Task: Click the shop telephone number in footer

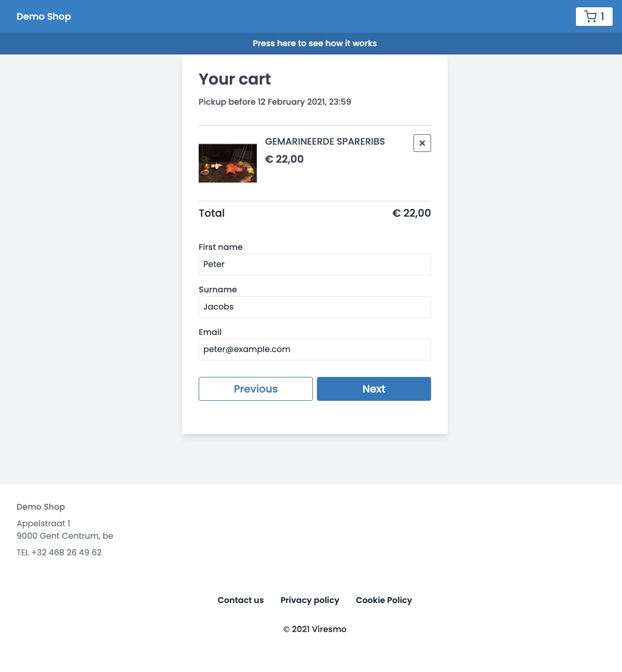Action: (59, 552)
